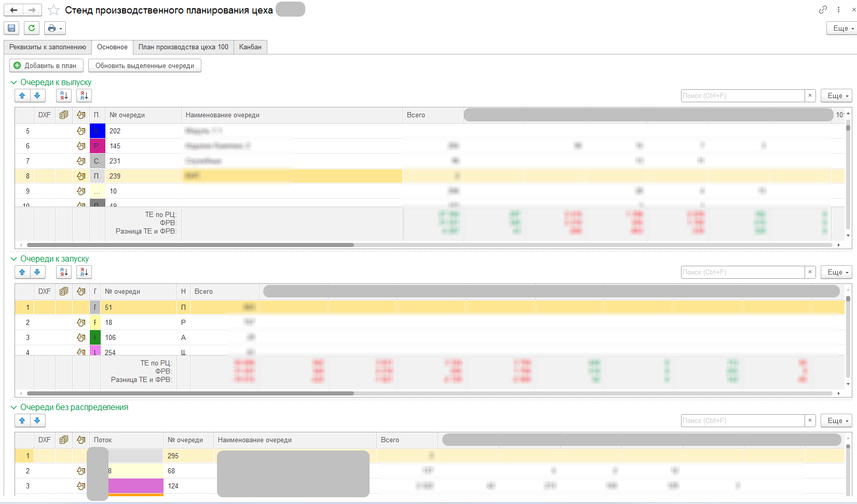Sort ascending in Очереди к выпуску
Screen dimensions: 857x504
(64, 96)
